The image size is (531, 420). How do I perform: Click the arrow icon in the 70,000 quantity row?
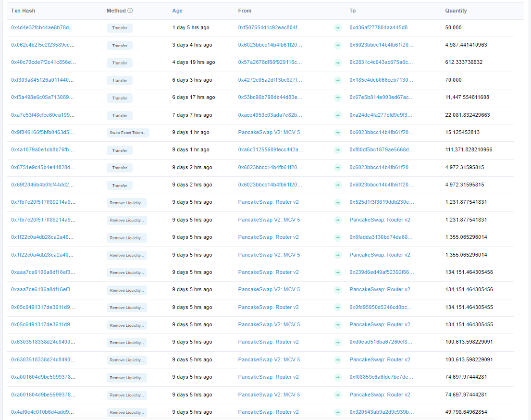[338, 80]
